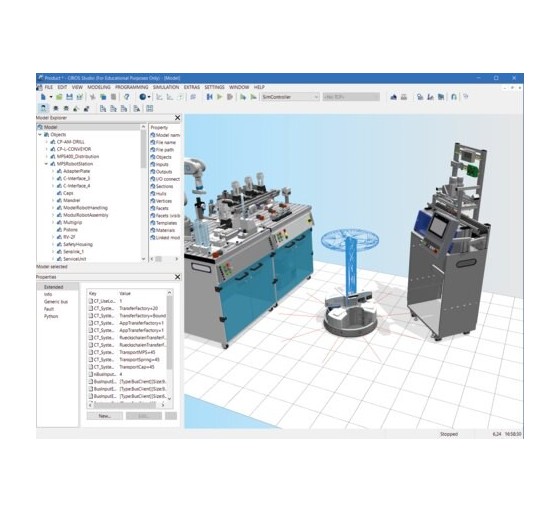Click the robot face icon in second toolbar row
The image size is (560, 513).
pyautogui.click(x=44, y=108)
